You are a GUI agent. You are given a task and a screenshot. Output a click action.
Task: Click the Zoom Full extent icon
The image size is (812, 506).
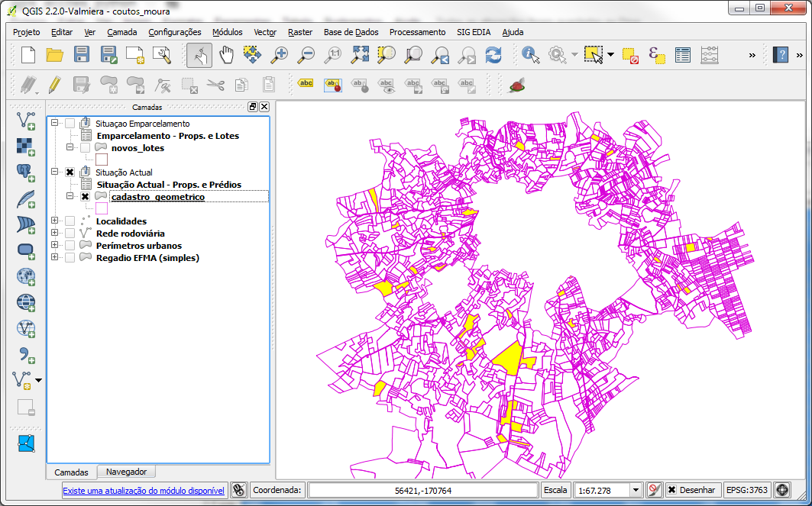pyautogui.click(x=360, y=55)
